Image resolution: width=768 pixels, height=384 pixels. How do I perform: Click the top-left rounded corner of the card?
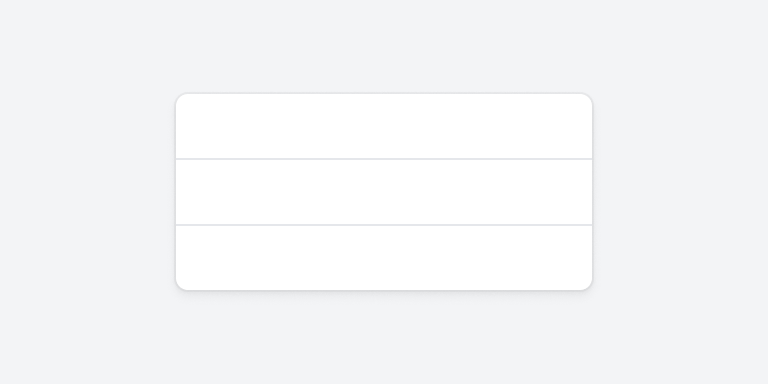[x=181, y=98]
